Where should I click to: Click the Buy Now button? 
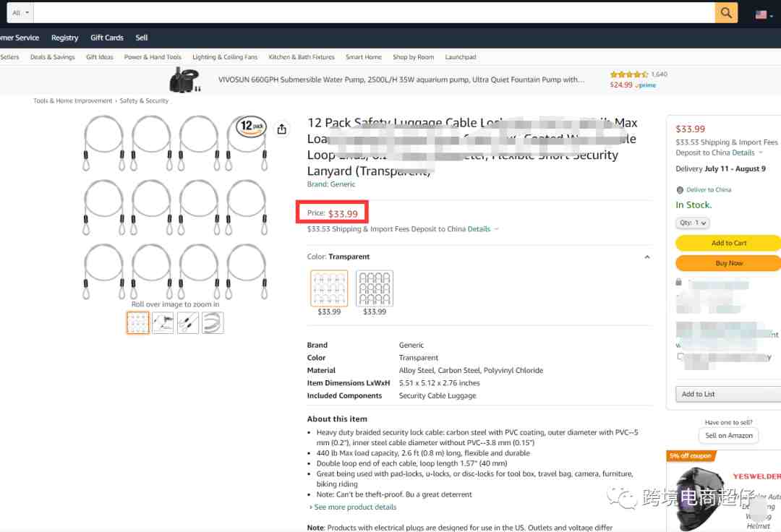click(728, 263)
